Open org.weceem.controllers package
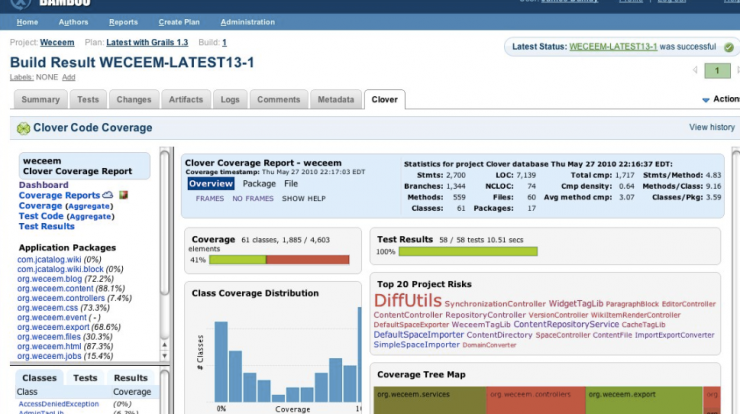Screen dimensions: 740x414 tap(61, 298)
